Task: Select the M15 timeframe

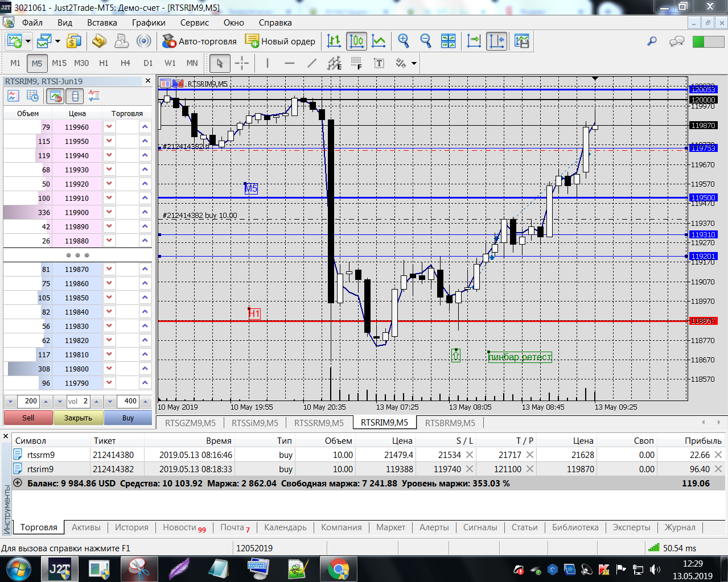Action: click(59, 63)
